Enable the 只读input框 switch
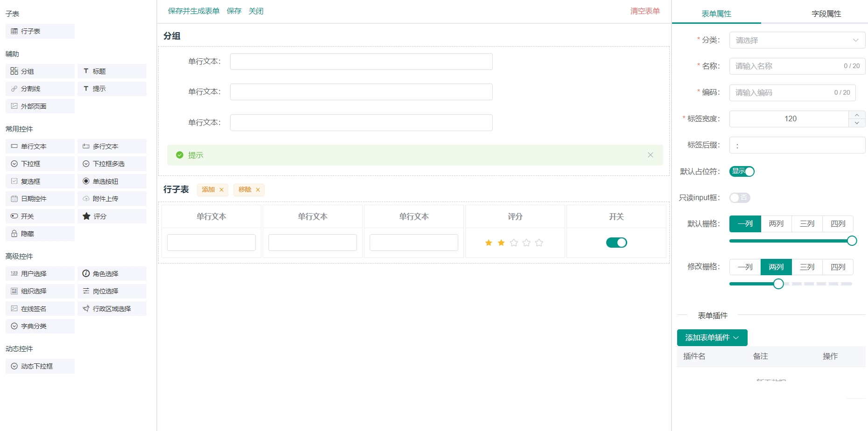The image size is (868, 431). (x=740, y=198)
